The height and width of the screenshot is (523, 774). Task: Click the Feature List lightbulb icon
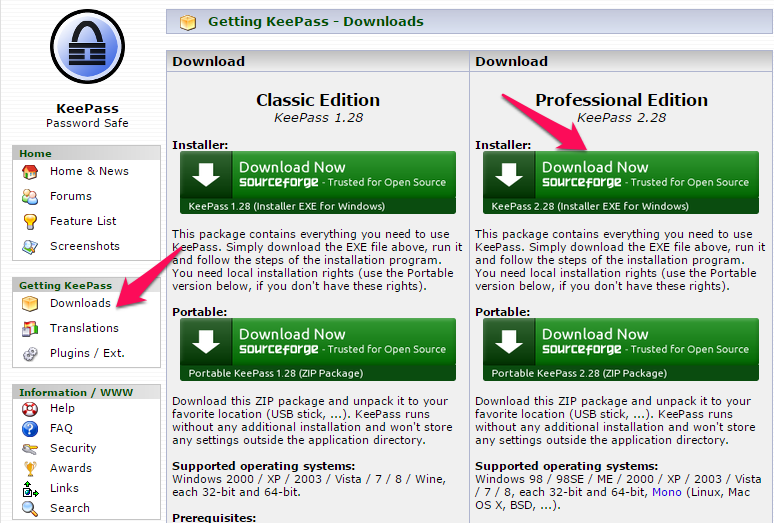click(30, 222)
